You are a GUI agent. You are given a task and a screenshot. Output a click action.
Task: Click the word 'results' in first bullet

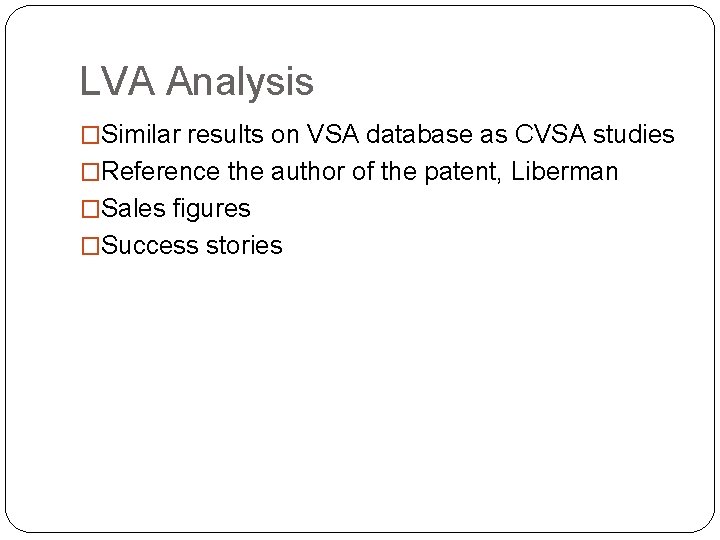click(x=225, y=134)
